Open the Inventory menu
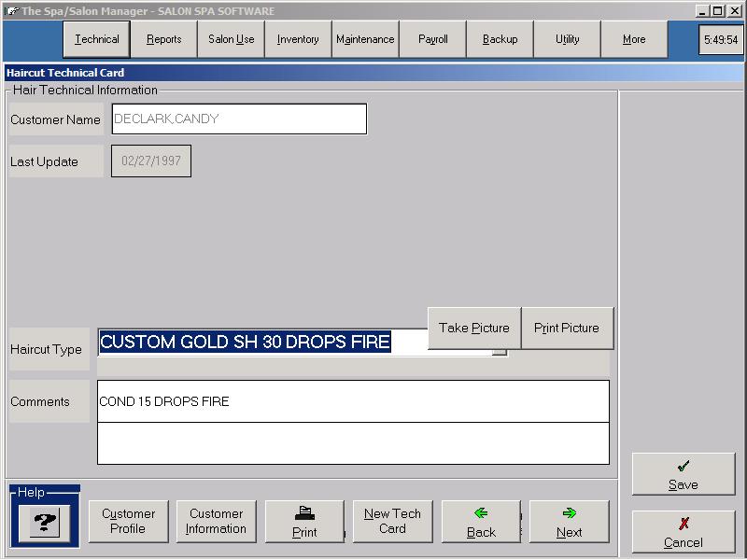The height and width of the screenshot is (560, 747). (x=298, y=40)
